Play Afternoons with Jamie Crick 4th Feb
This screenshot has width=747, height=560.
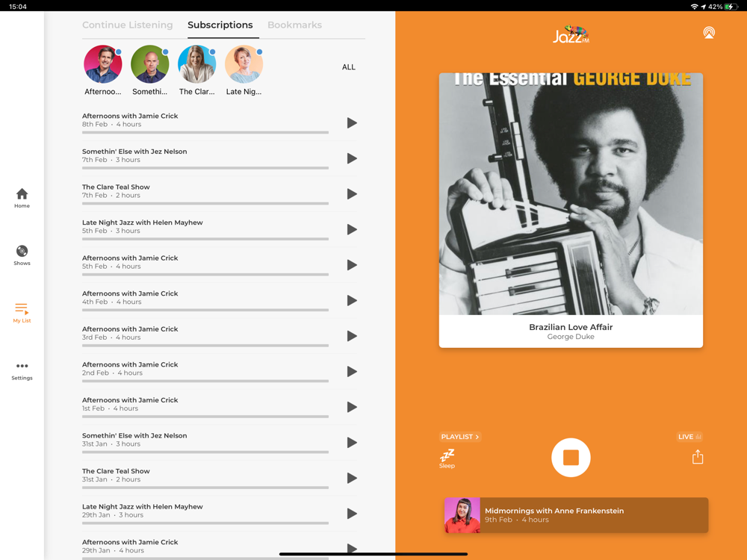pos(352,300)
